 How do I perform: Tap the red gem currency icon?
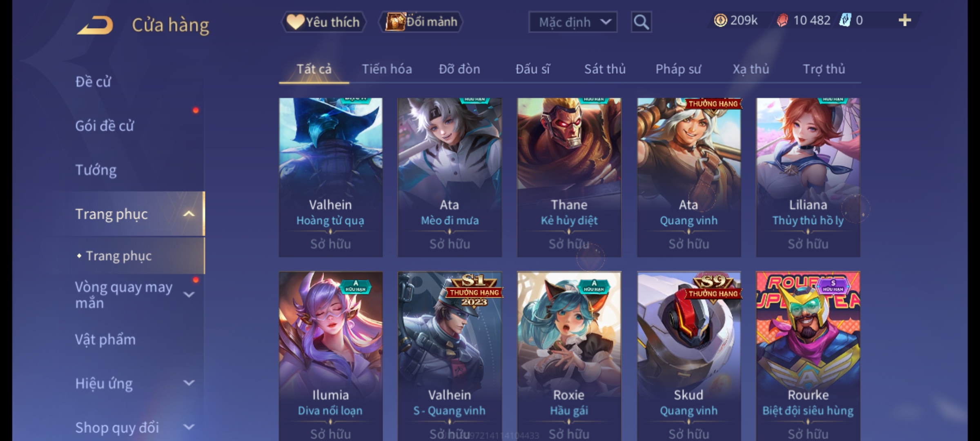click(x=782, y=20)
